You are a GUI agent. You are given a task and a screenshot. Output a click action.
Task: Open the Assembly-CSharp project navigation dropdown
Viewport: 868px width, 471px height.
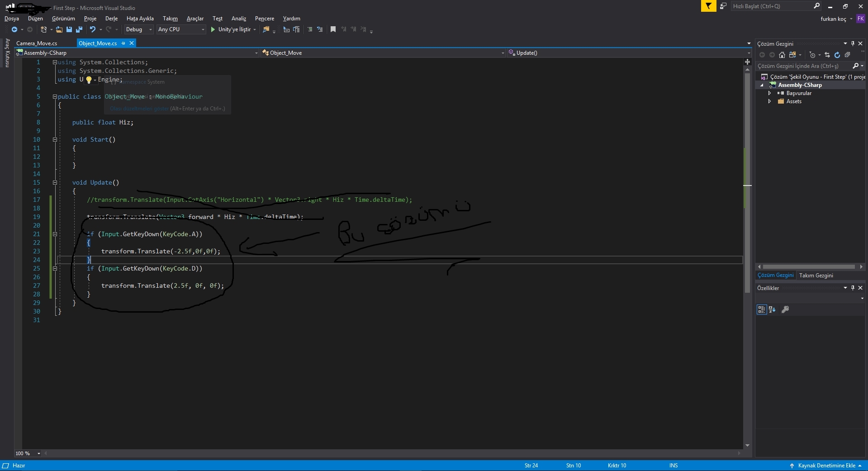point(137,53)
